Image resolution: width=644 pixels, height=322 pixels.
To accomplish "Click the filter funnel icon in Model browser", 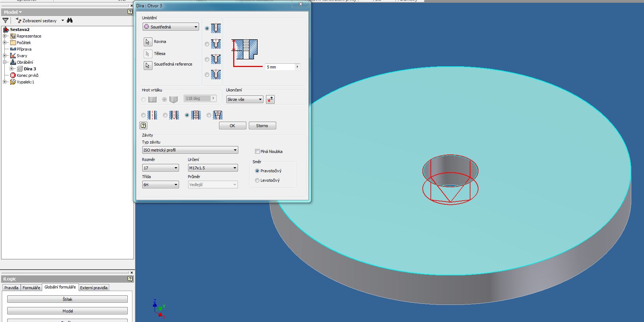I will (5, 21).
